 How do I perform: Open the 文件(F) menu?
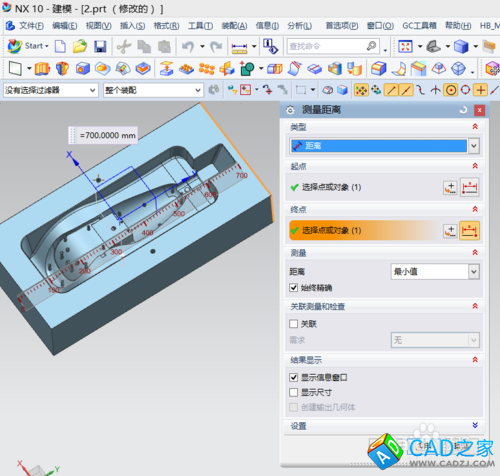coord(31,26)
